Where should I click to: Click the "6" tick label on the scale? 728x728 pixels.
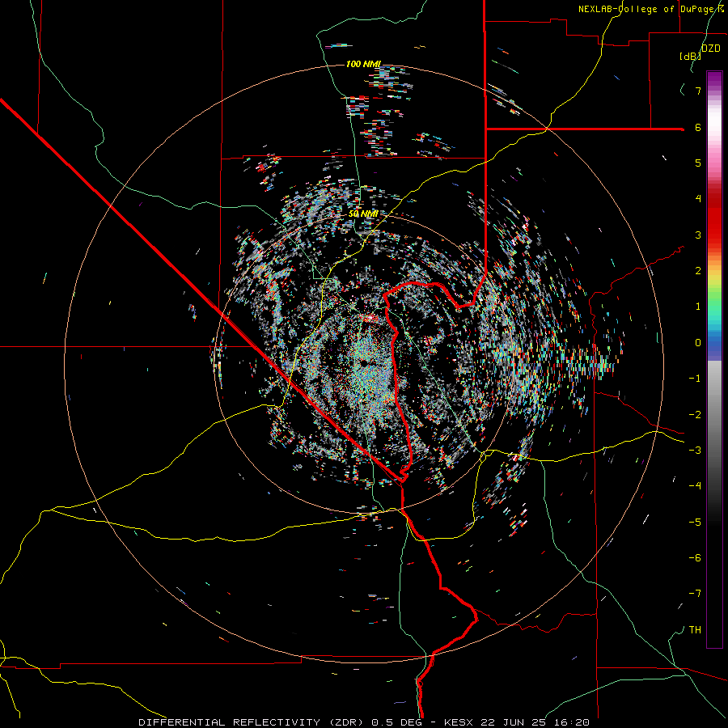[698, 127]
